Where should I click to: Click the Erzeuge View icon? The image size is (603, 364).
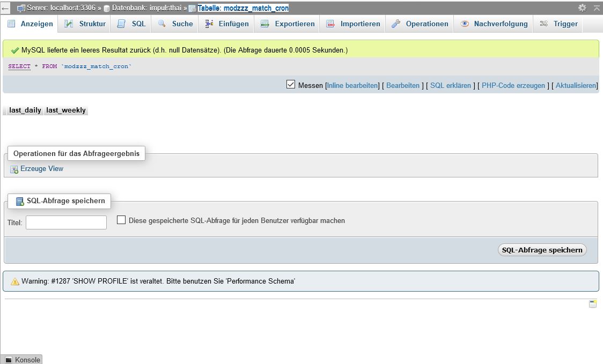14,169
